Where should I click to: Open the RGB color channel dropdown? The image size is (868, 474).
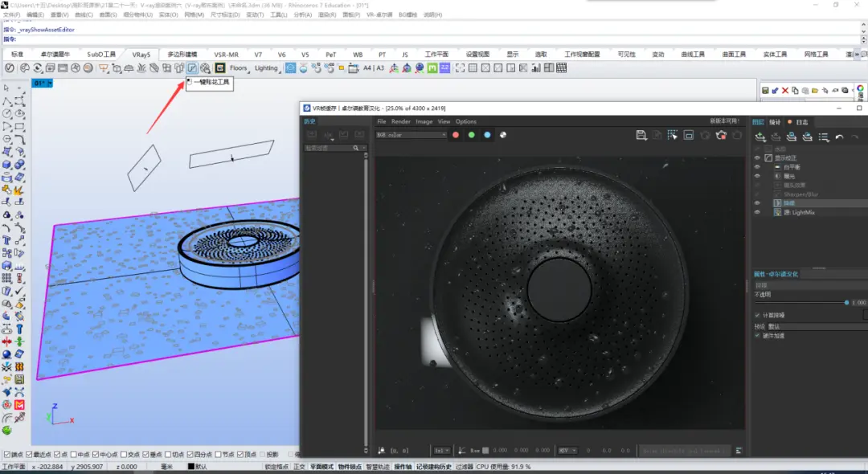tap(411, 135)
